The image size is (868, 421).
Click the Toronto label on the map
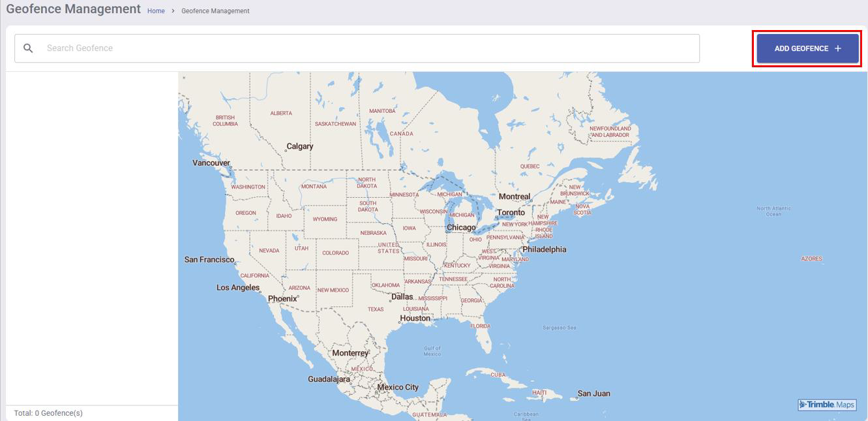[x=511, y=213]
